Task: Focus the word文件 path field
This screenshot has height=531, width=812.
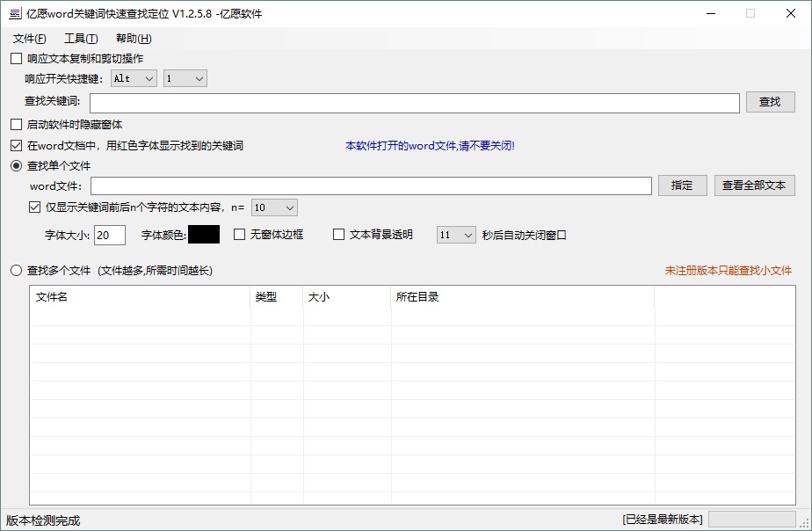Action: tap(371, 186)
